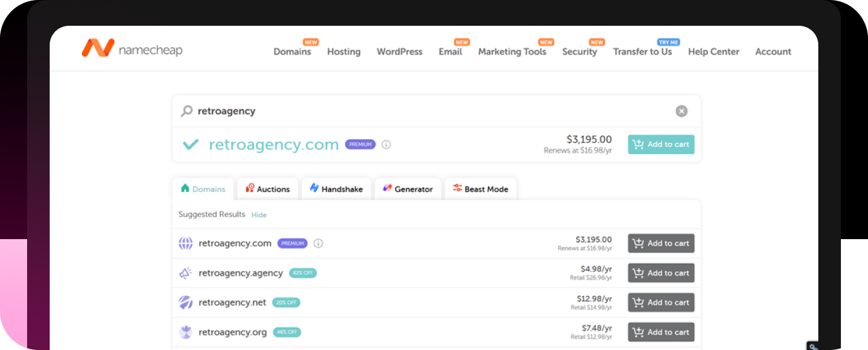Open the Domains menu

click(x=292, y=52)
